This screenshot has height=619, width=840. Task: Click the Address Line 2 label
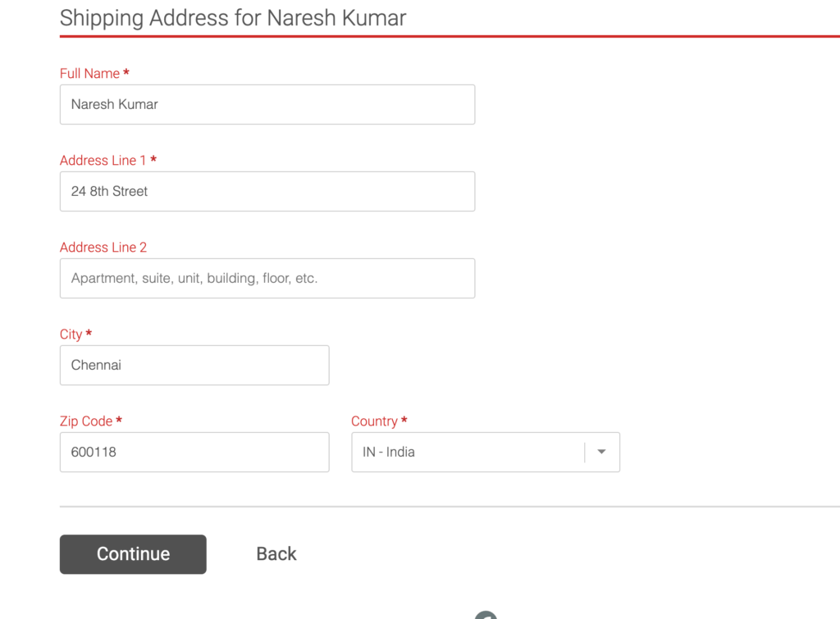coord(103,248)
